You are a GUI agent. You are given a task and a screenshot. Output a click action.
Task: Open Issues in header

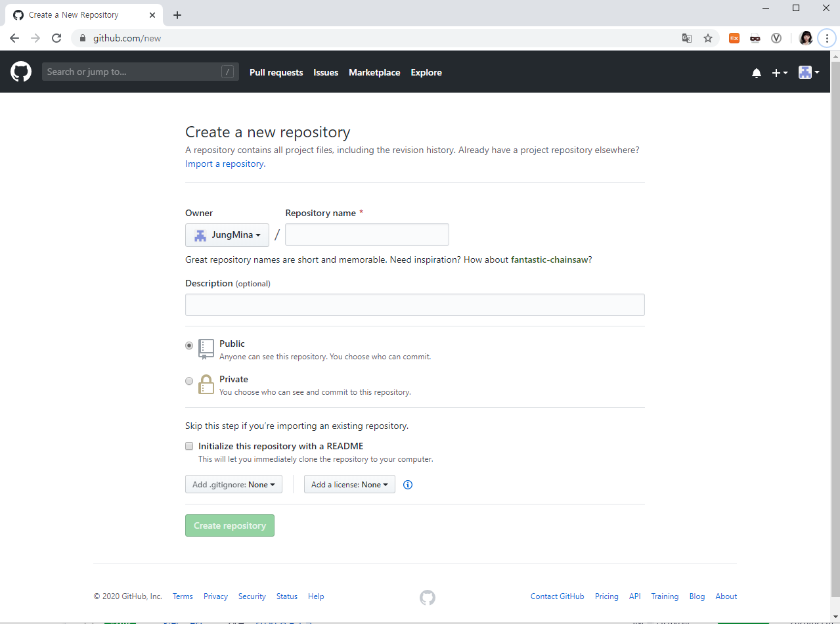tap(326, 72)
